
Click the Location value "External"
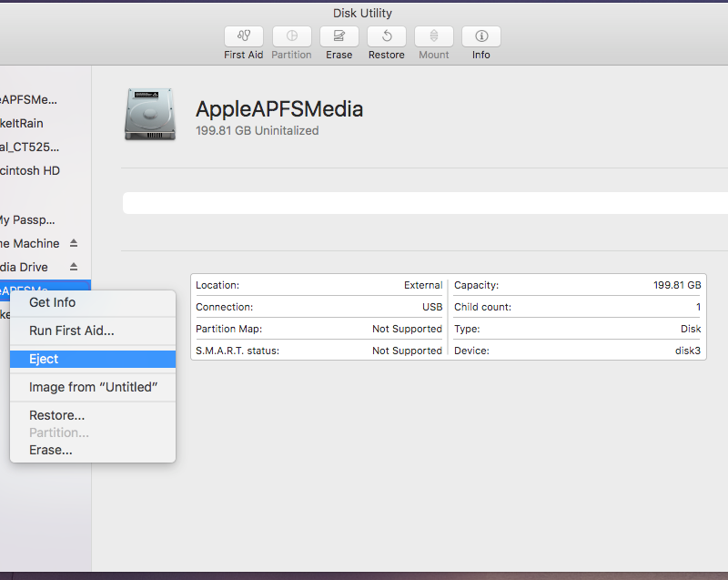pyautogui.click(x=423, y=285)
